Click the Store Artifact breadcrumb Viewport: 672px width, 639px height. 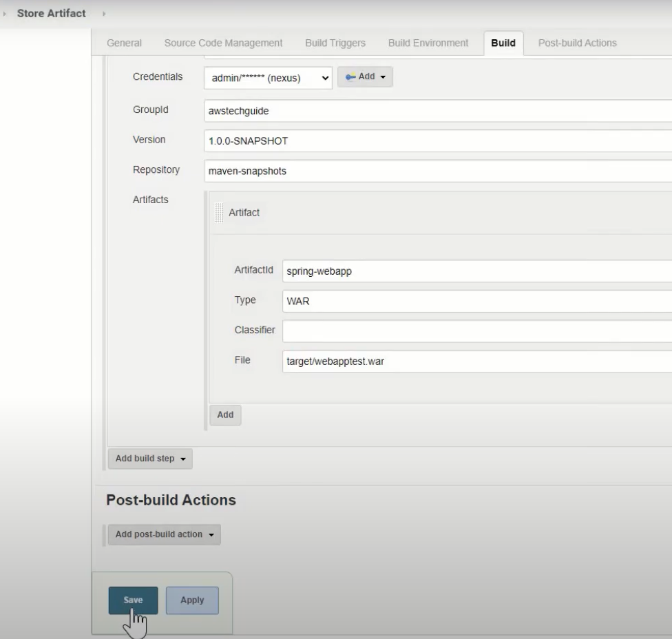pos(52,13)
